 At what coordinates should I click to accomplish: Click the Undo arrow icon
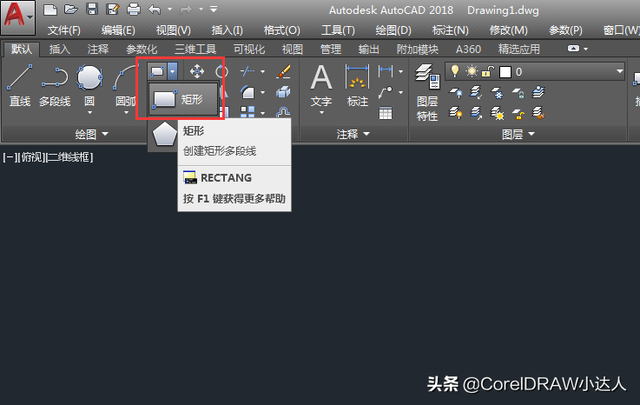pyautogui.click(x=154, y=9)
